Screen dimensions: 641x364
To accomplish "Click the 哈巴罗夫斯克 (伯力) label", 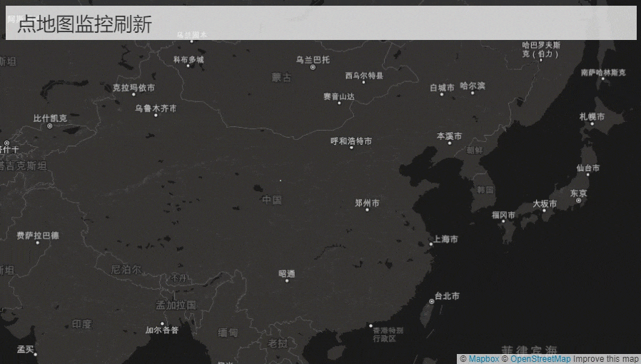I will (541, 49).
